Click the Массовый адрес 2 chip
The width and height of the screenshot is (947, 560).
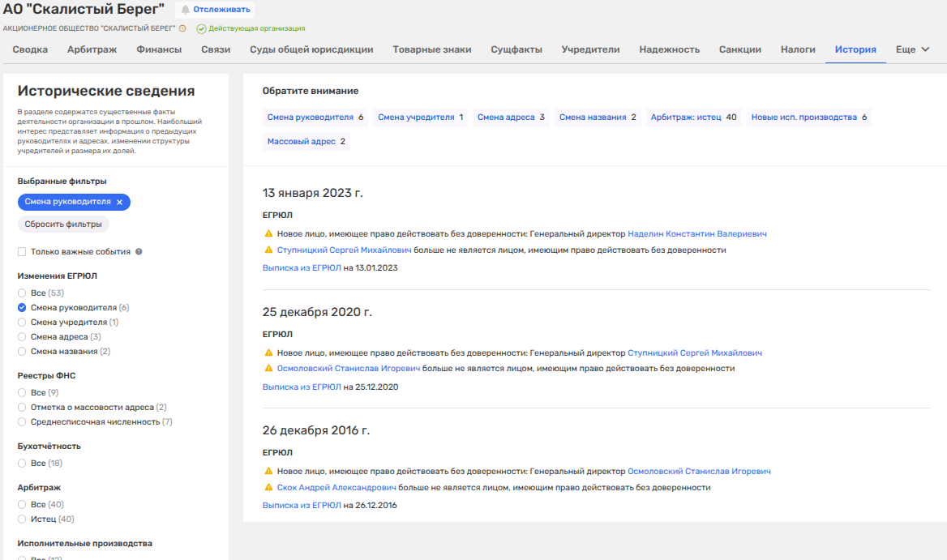click(x=306, y=142)
